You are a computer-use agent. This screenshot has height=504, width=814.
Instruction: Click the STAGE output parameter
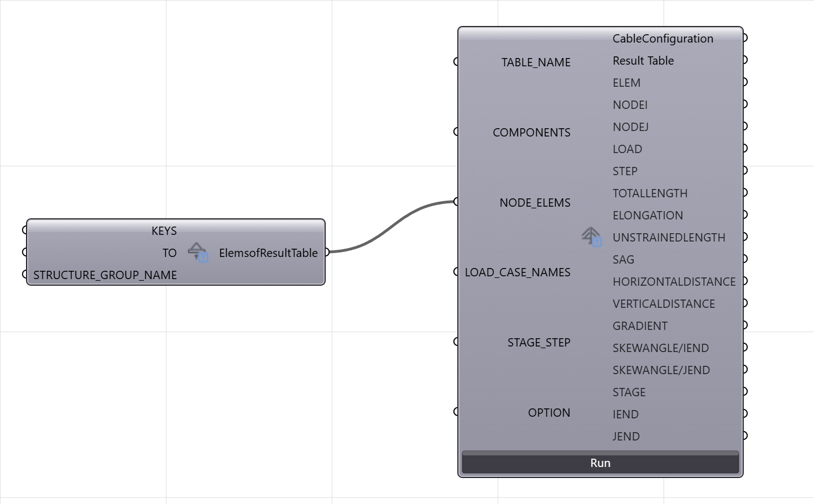[629, 392]
